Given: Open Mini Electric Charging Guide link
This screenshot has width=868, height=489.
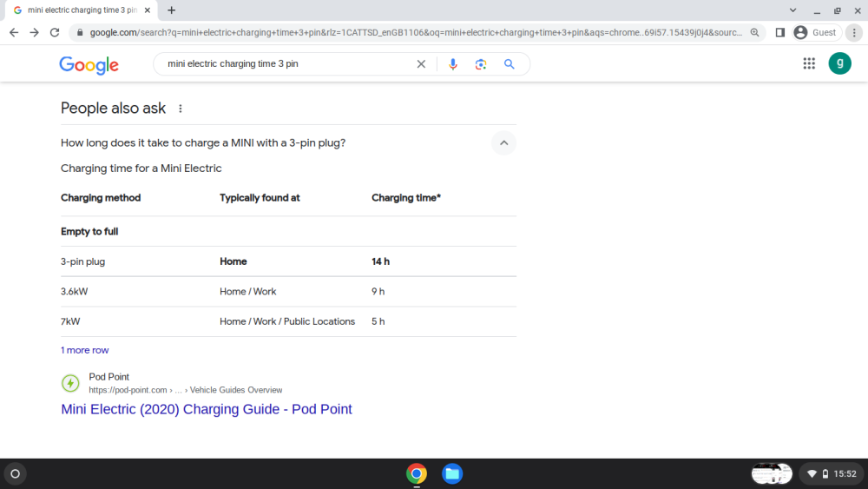Looking at the screenshot, I should click(x=207, y=409).
